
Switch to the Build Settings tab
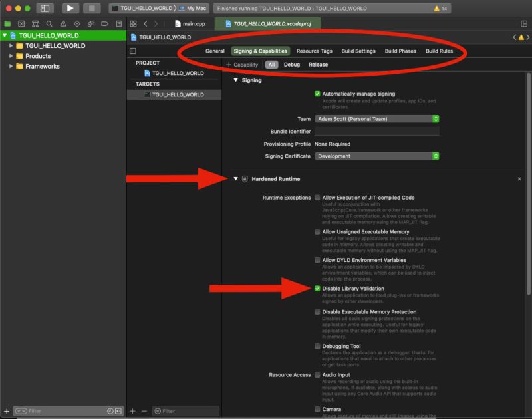(358, 51)
